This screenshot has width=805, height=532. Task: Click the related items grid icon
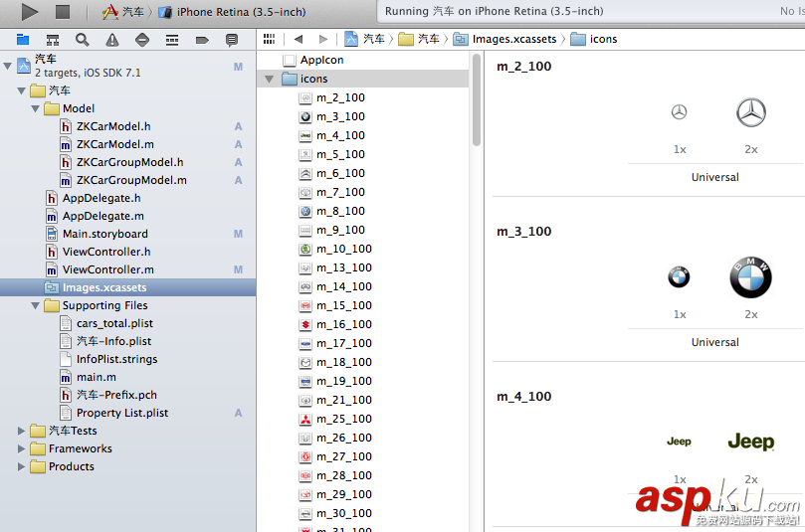(x=269, y=39)
